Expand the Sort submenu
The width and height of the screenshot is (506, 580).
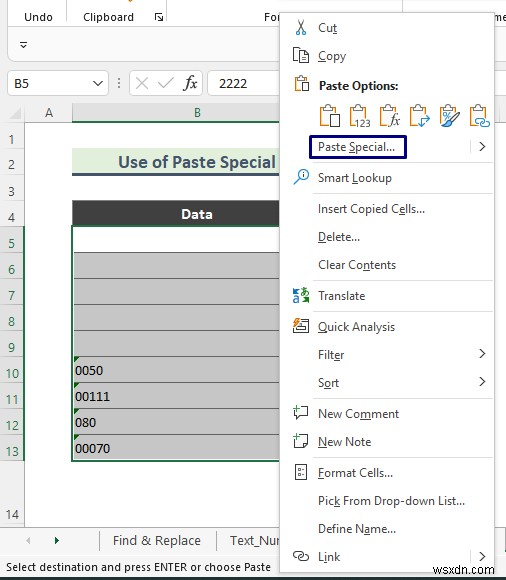(482, 382)
